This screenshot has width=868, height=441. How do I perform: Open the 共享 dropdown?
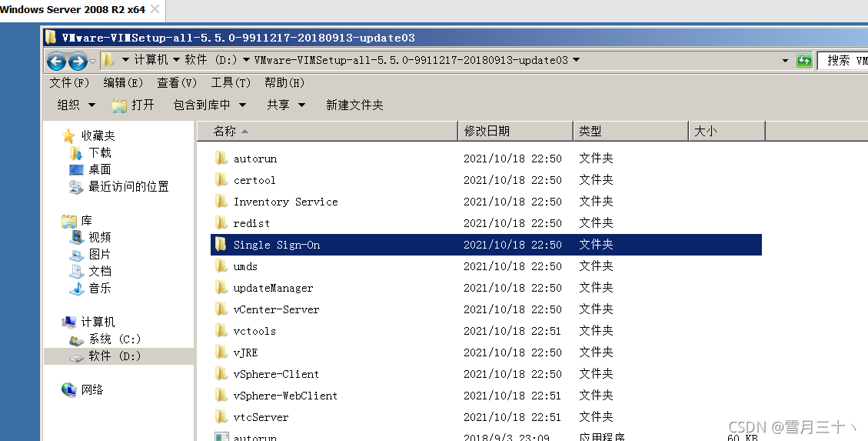tap(286, 105)
